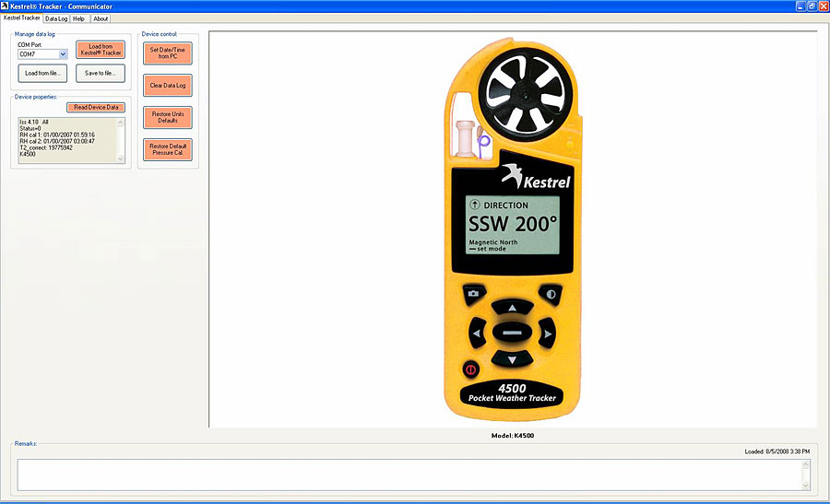This screenshot has width=830, height=504.
Task: Click the RH cal 1 date line
Action: (57, 135)
